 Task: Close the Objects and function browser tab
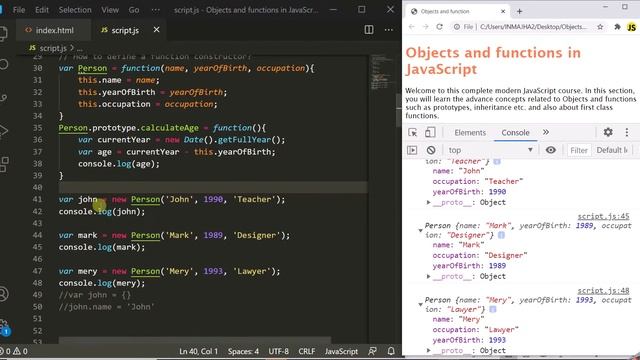[x=503, y=11]
